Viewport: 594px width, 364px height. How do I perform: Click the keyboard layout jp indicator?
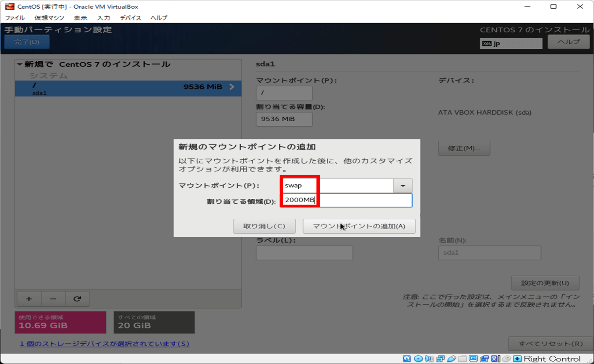click(511, 43)
